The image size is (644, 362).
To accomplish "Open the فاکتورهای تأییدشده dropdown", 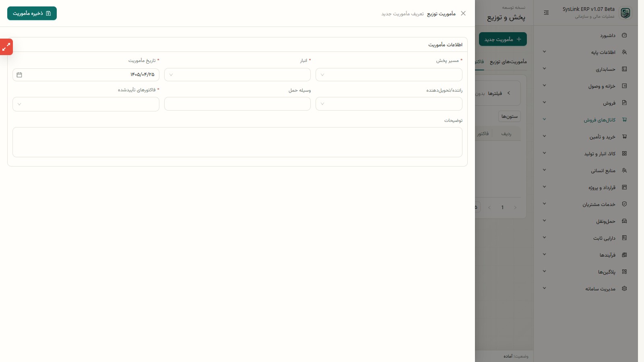I will [86, 104].
